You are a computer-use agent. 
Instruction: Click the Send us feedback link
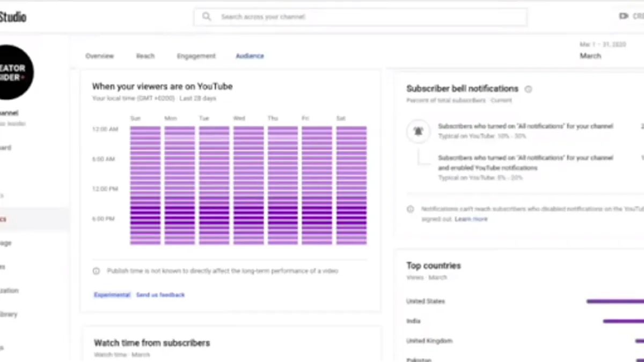[160, 295]
